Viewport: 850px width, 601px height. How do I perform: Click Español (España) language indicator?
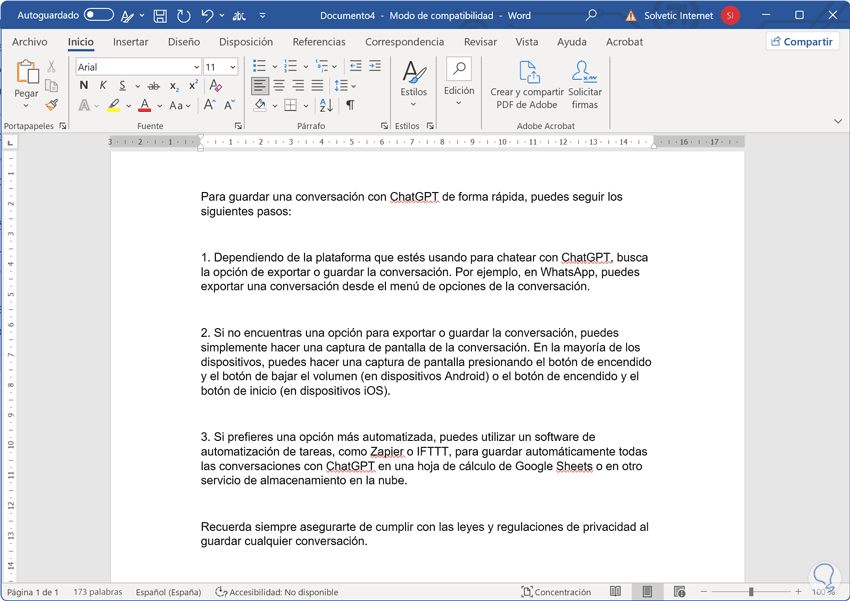[x=169, y=592]
